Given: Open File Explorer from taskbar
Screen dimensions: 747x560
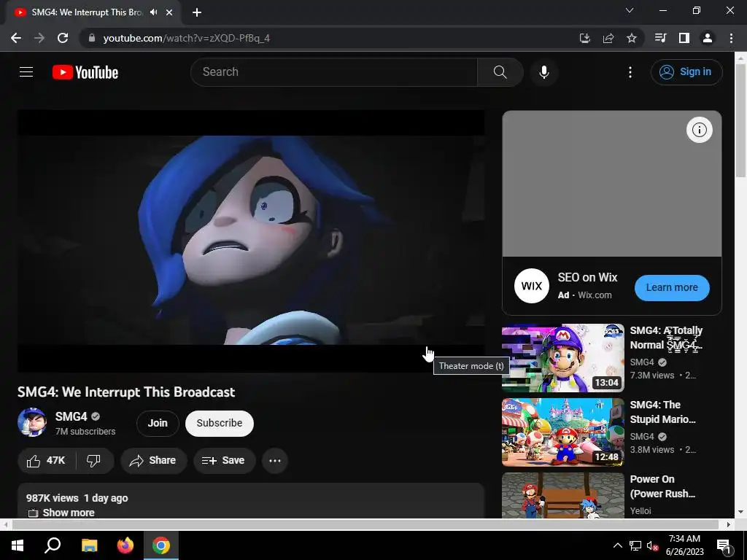Looking at the screenshot, I should [x=89, y=545].
